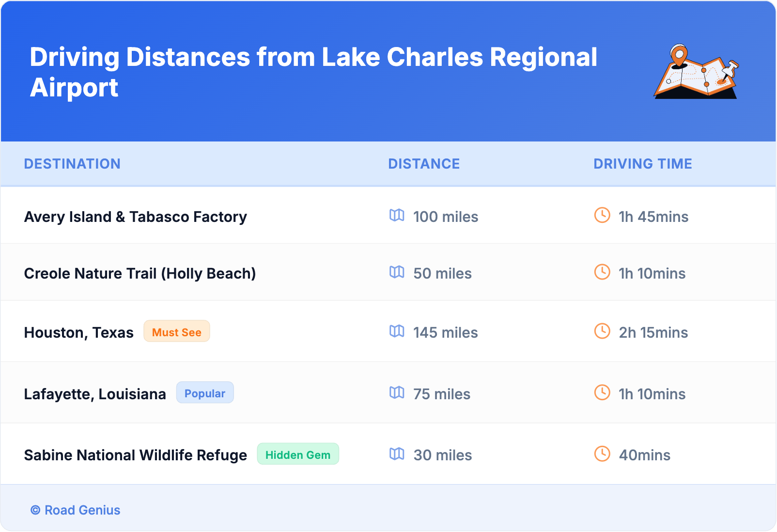Click the map illustration in the header
777x532 pixels.
coord(696,72)
